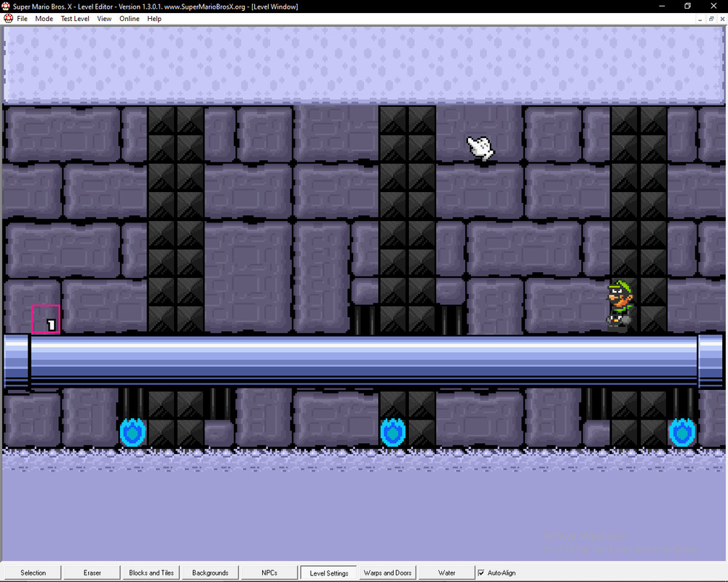Toggle the Auto-Align checkbox

[x=481, y=573]
